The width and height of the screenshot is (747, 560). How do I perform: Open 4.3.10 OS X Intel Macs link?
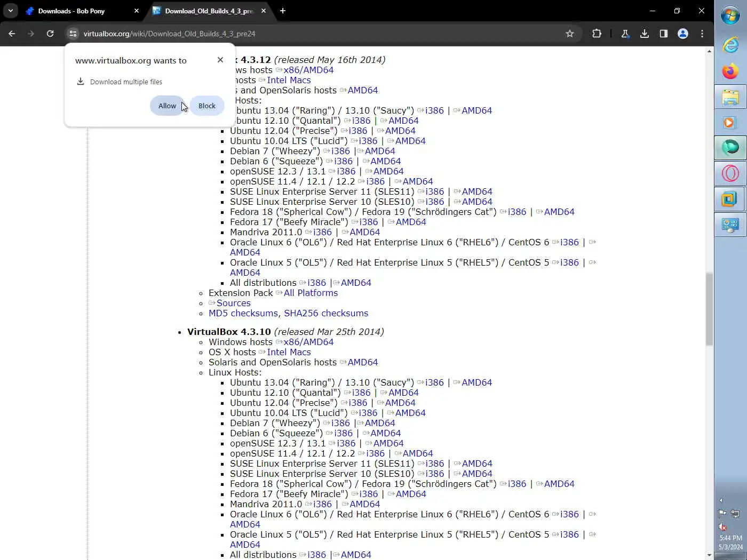[x=289, y=352]
